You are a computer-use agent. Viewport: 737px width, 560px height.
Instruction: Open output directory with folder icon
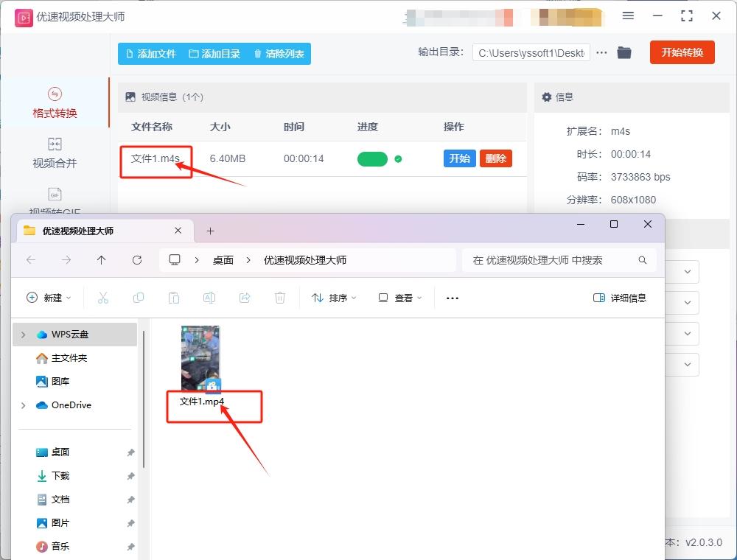pos(624,52)
